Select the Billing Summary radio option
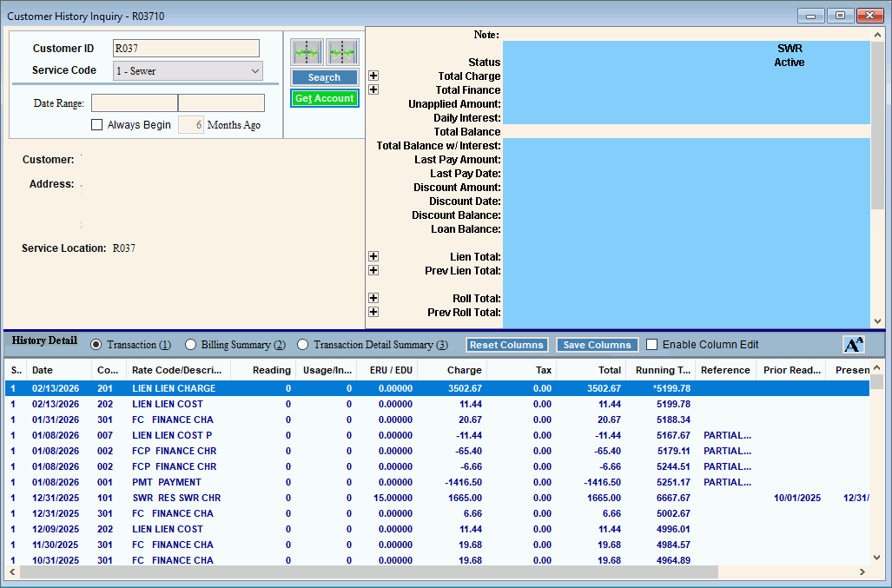 pyautogui.click(x=191, y=345)
